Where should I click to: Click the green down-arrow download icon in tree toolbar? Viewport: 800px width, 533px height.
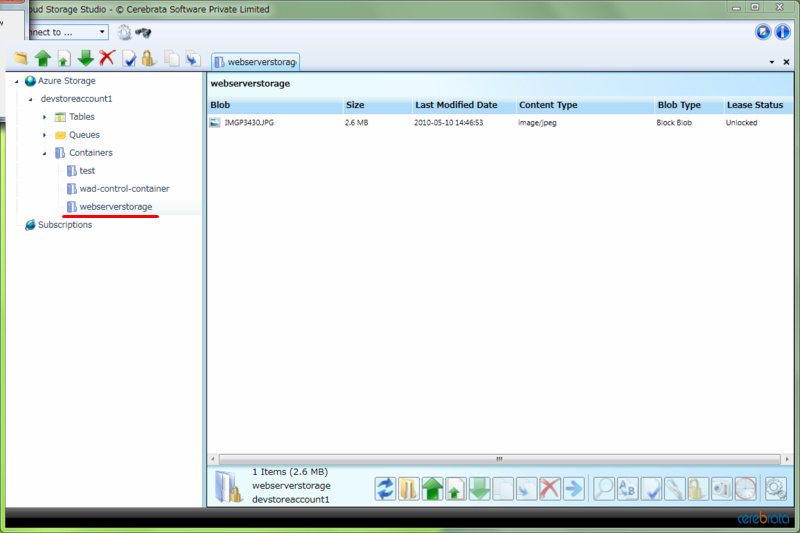(86, 59)
